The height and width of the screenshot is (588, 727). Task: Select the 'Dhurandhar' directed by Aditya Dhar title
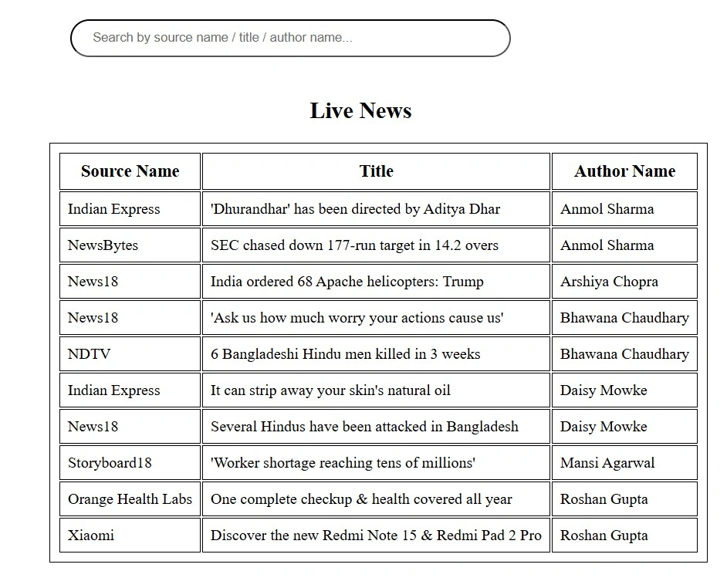coord(376,209)
